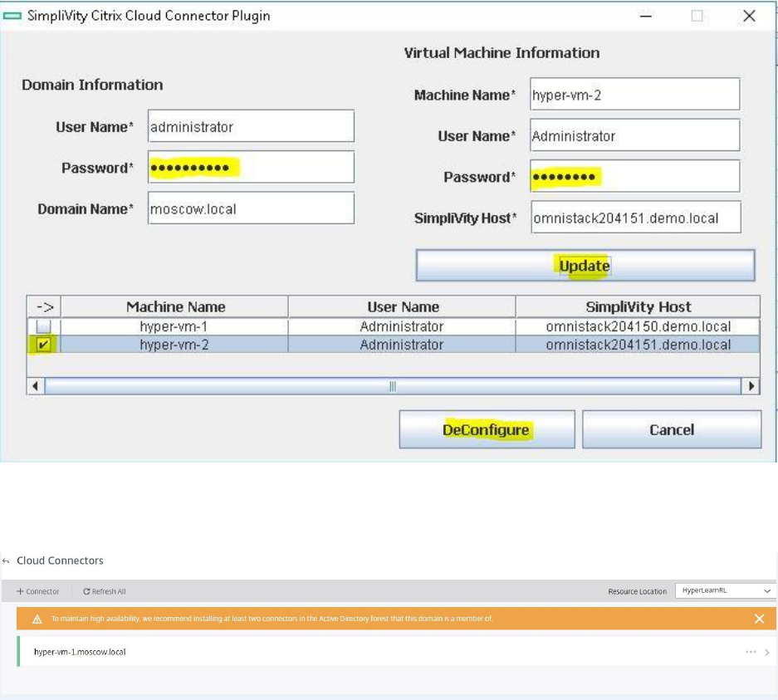Dismiss the orange high availability warning
The height and width of the screenshot is (700, 778).
click(x=759, y=619)
